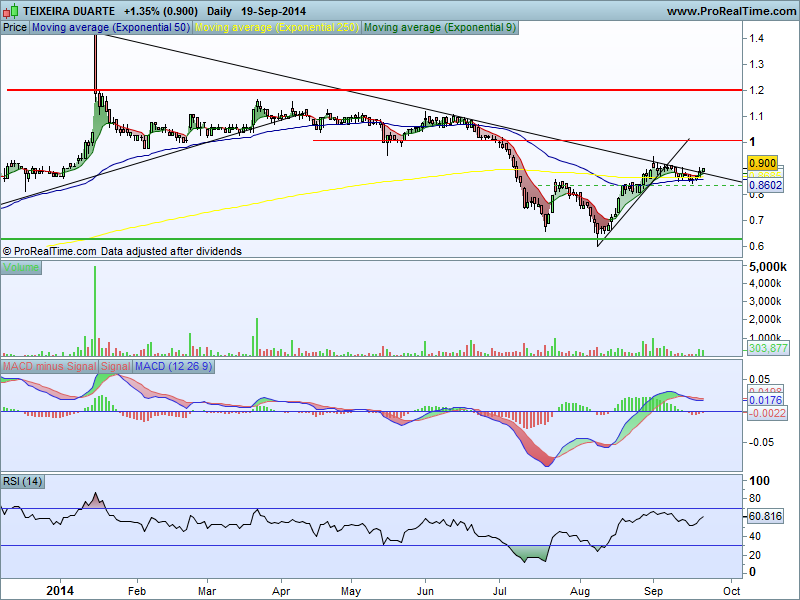Click the Jun label on time axis
800x600 pixels.
click(425, 591)
